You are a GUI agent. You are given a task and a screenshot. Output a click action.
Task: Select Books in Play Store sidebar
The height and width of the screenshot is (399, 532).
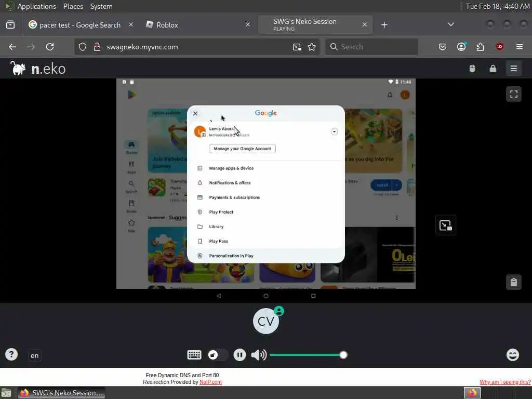pos(131,206)
